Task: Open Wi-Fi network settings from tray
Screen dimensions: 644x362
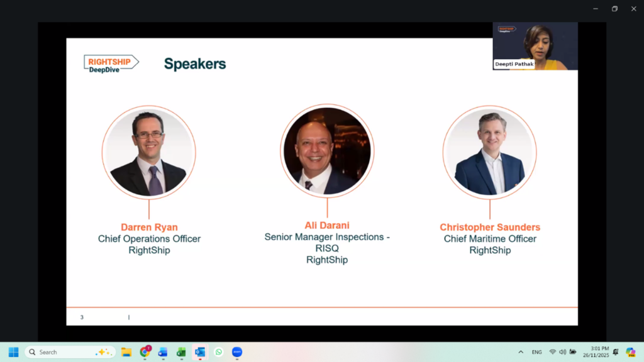Action: (x=552, y=352)
